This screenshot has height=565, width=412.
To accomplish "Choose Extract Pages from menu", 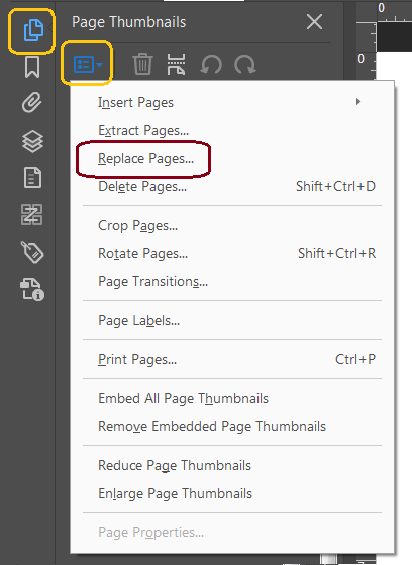I will point(232,130).
